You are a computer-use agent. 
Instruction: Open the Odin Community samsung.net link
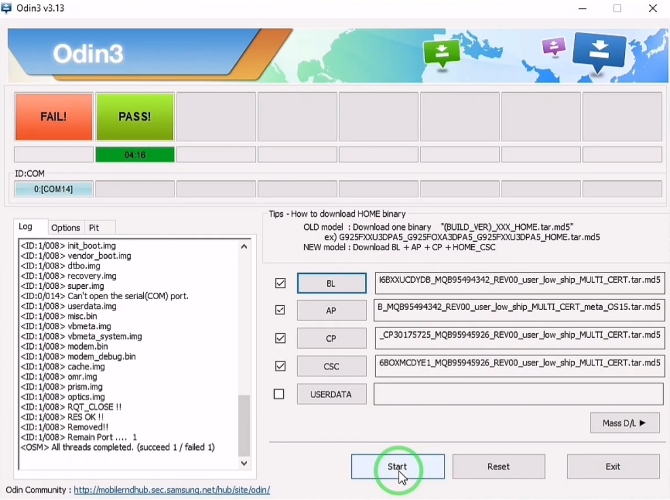pos(172,490)
